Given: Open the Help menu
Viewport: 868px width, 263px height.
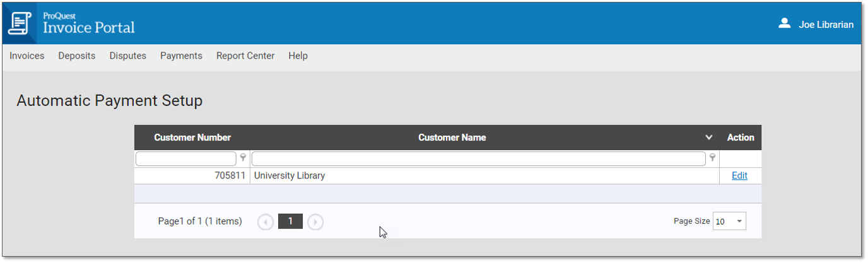Looking at the screenshot, I should coord(298,56).
